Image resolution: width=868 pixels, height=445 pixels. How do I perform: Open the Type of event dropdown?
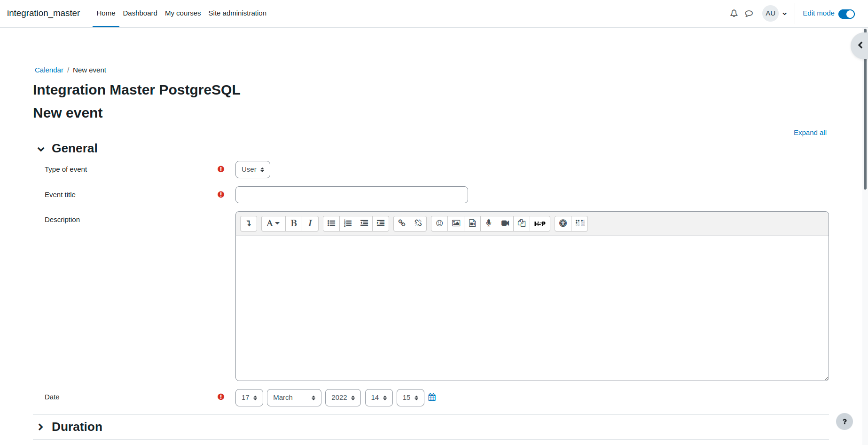pyautogui.click(x=253, y=169)
